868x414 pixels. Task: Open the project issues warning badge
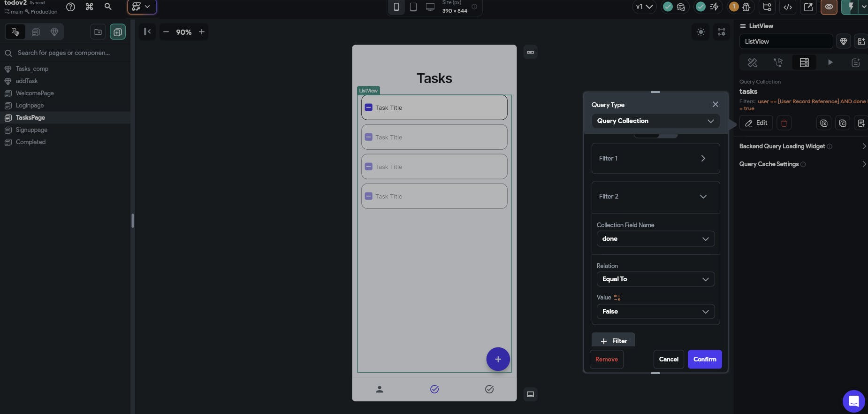[x=734, y=7]
